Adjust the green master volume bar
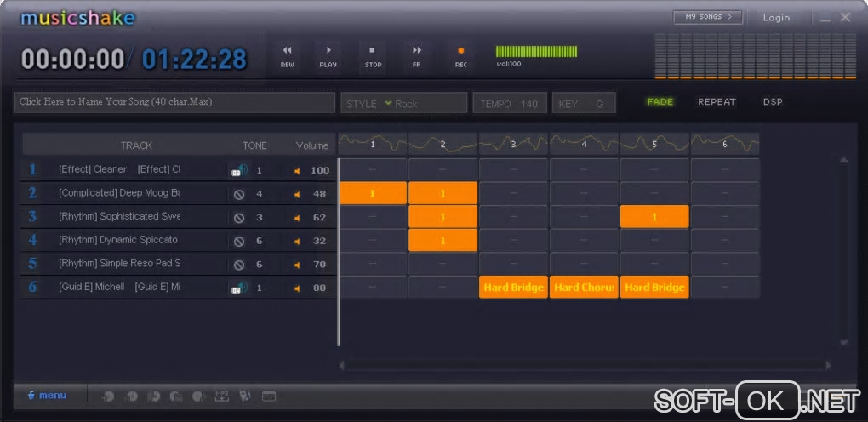The image size is (868, 422). 536,52
